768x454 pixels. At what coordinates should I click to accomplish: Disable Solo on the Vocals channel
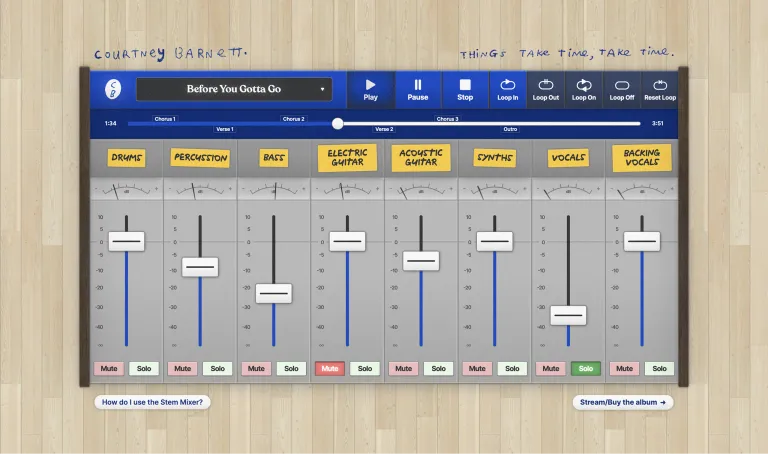(x=586, y=368)
